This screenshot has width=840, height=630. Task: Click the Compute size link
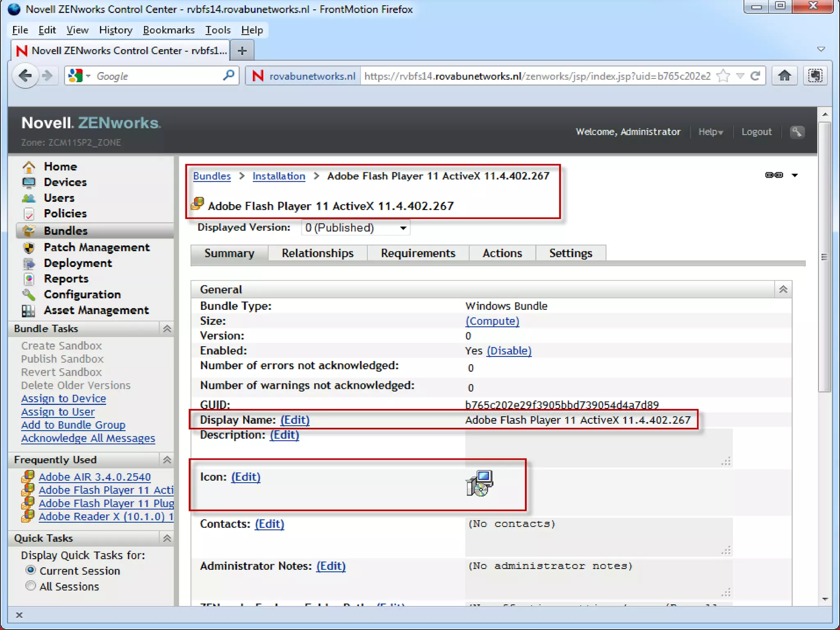(492, 321)
